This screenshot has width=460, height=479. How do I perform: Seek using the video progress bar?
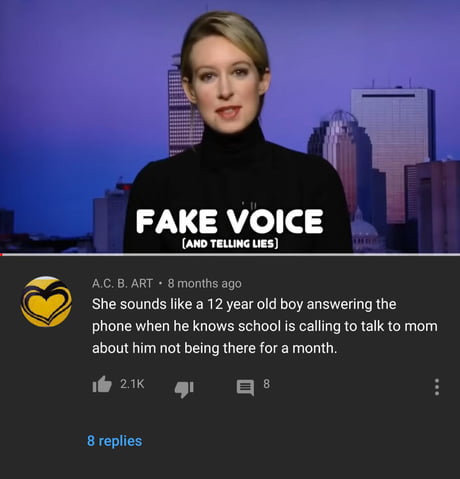click(230, 255)
